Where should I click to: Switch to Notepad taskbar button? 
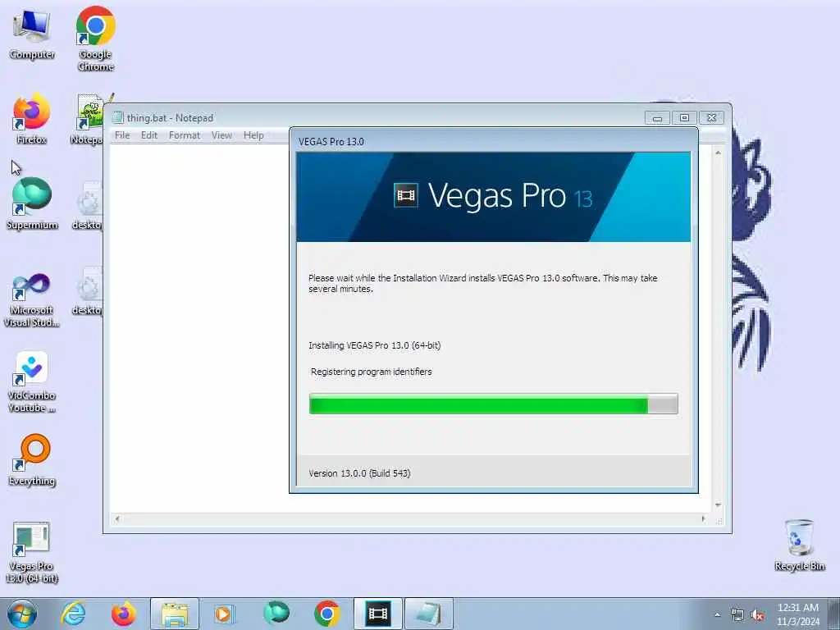(x=428, y=614)
